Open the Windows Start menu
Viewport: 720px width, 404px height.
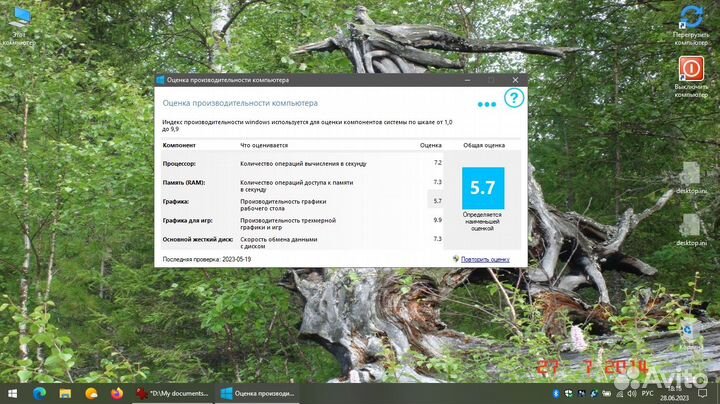tap(12, 393)
